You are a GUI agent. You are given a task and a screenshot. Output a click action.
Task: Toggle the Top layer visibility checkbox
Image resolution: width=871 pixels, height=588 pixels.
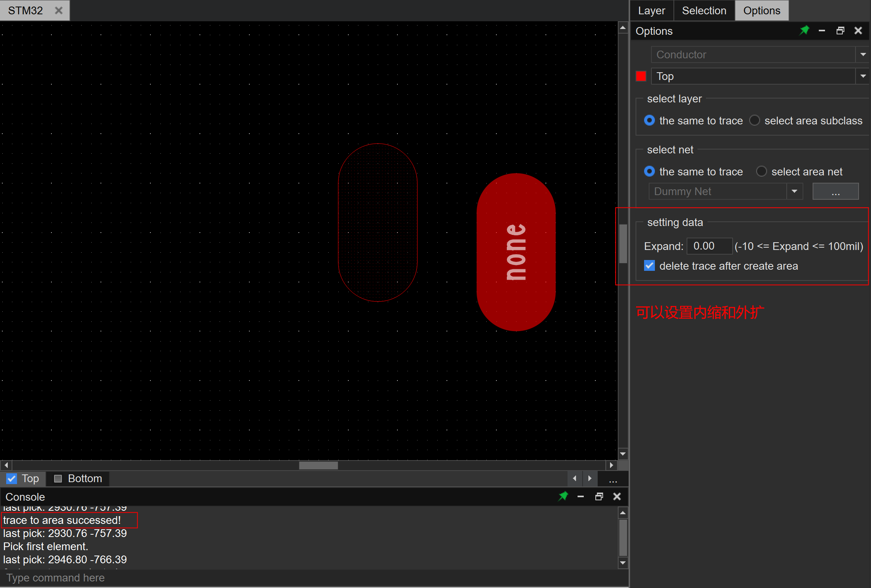tap(12, 479)
